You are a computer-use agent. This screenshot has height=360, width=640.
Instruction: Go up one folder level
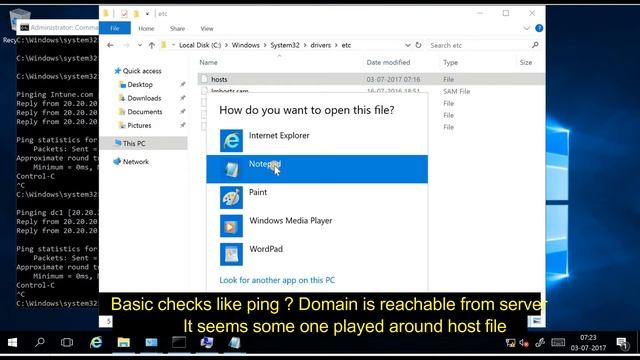(152, 45)
